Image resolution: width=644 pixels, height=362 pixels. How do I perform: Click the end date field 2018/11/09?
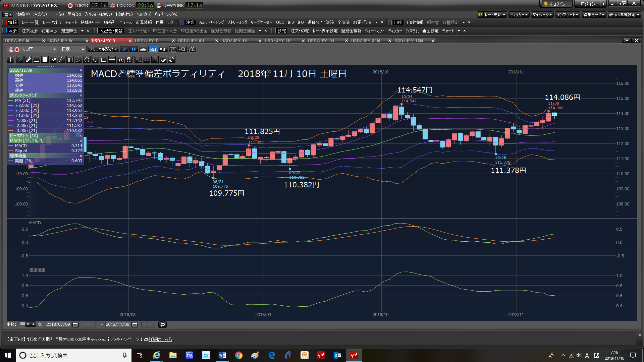pos(118,324)
